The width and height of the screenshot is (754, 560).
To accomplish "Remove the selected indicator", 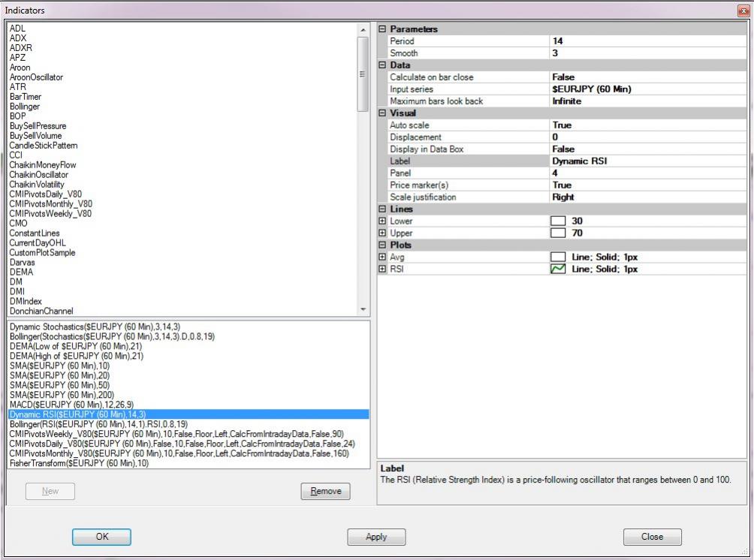I will click(325, 491).
